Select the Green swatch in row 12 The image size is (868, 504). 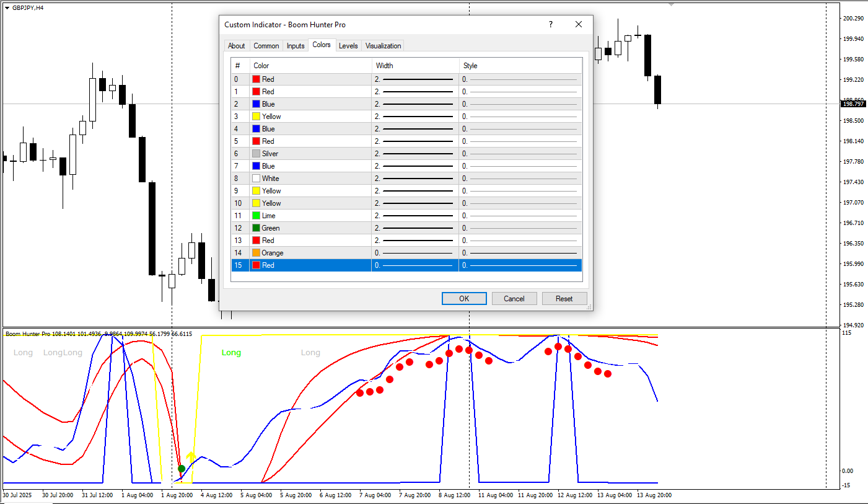[256, 228]
